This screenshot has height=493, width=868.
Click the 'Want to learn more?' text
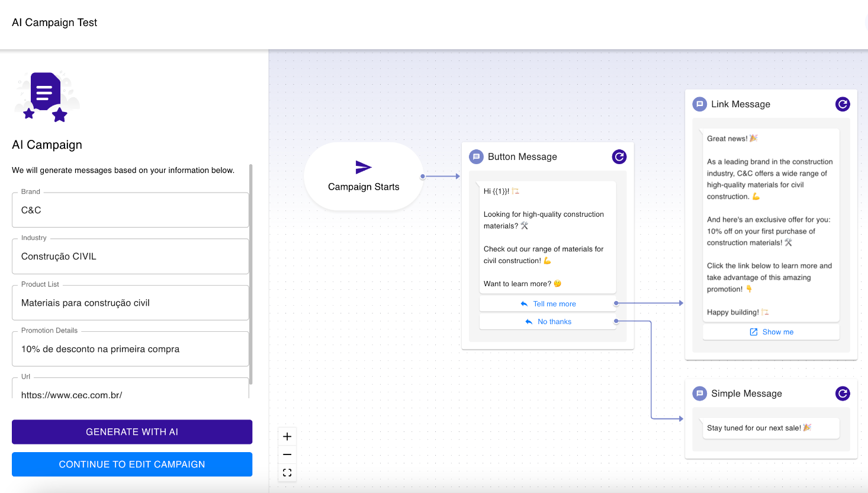(x=522, y=284)
